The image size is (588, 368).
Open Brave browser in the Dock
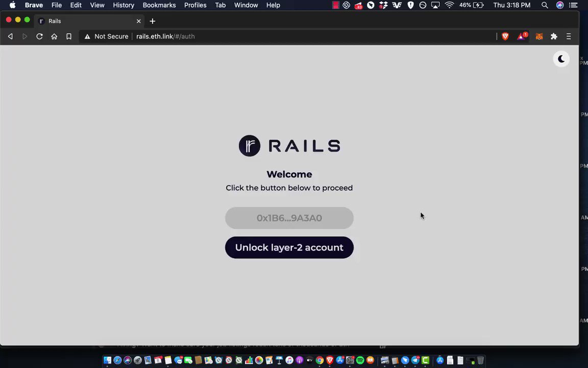pyautogui.click(x=330, y=360)
